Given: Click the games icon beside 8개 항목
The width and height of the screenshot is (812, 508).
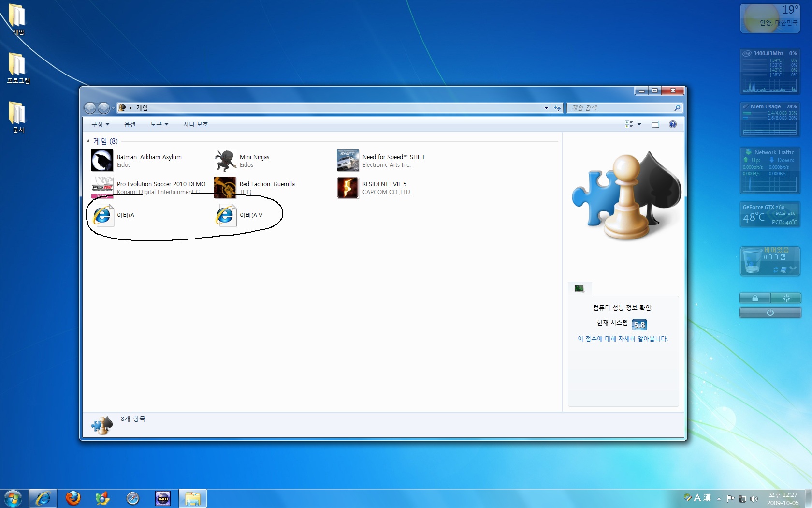Looking at the screenshot, I should 102,425.
